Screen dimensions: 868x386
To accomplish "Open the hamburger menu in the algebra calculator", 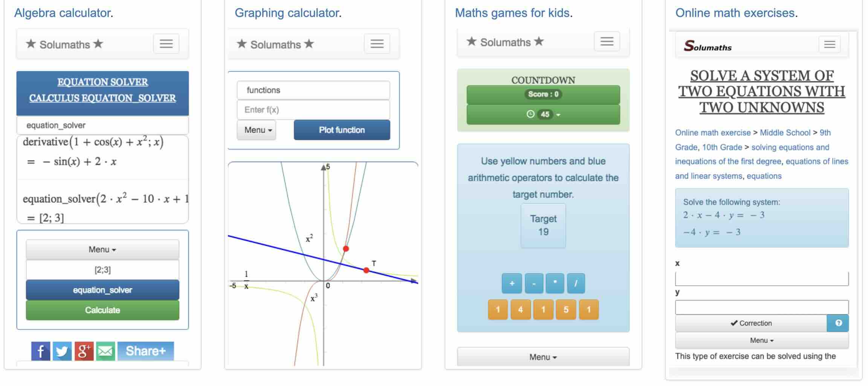I will click(167, 44).
